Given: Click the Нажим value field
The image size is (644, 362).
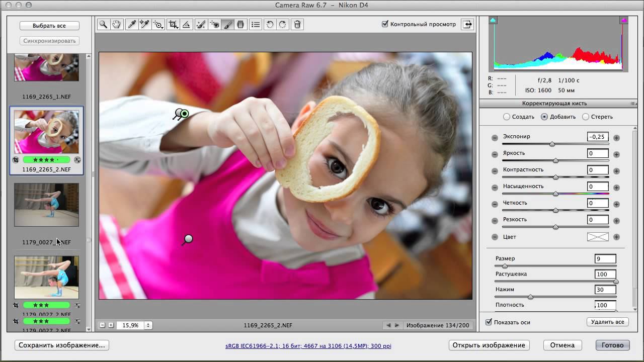Looking at the screenshot, I should (605, 290).
